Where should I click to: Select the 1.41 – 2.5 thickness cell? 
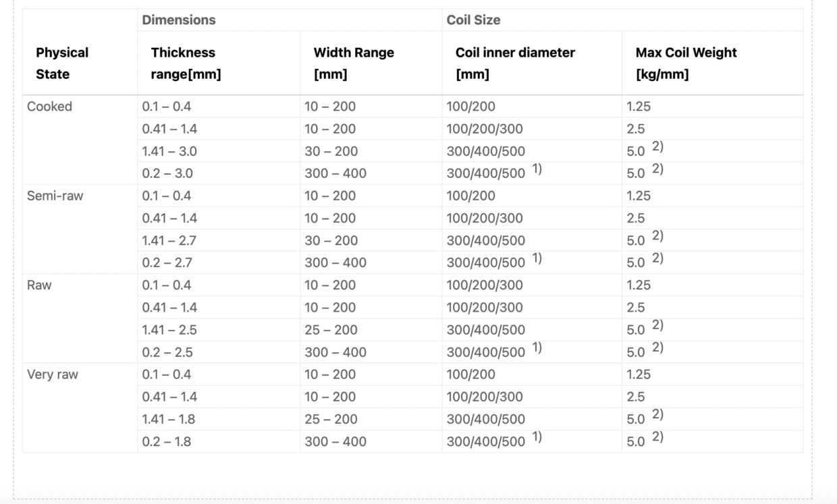(169, 330)
